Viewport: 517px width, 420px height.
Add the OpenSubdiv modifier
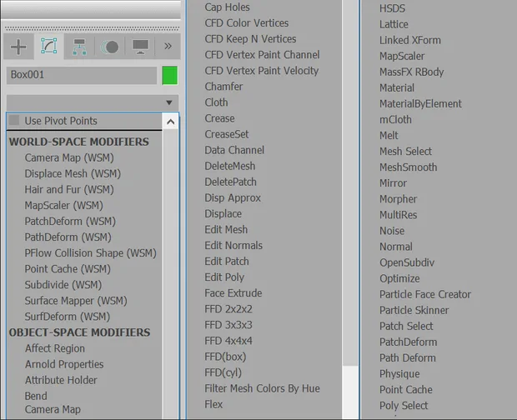(x=407, y=262)
